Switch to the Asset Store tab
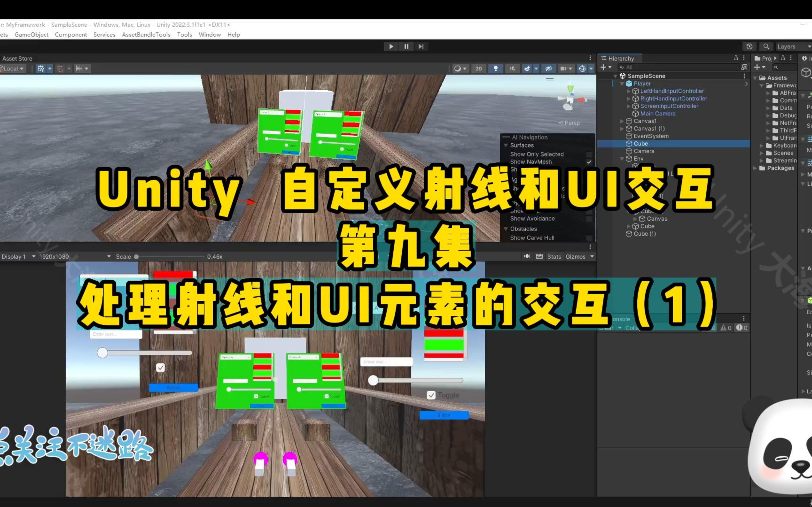 click(x=16, y=58)
